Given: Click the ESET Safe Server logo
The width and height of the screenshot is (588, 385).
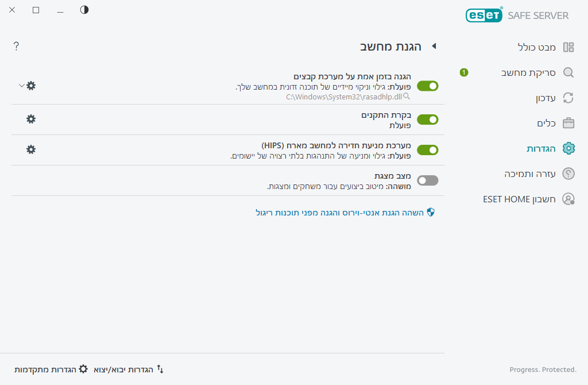Looking at the screenshot, I should (x=517, y=15).
